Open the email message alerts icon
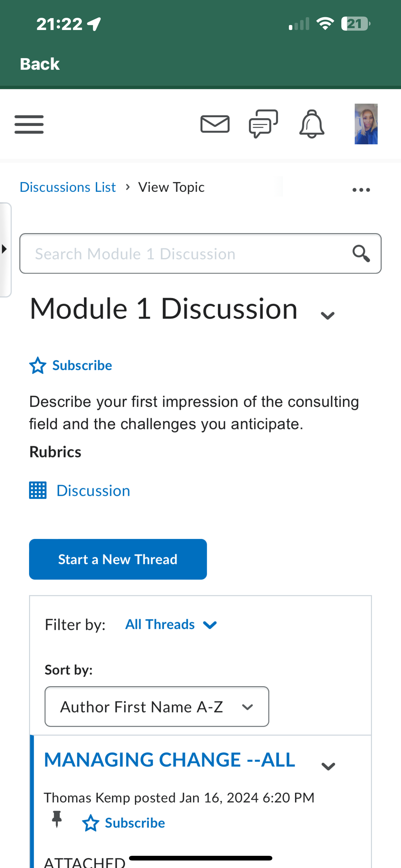This screenshot has width=401, height=868. (x=215, y=124)
